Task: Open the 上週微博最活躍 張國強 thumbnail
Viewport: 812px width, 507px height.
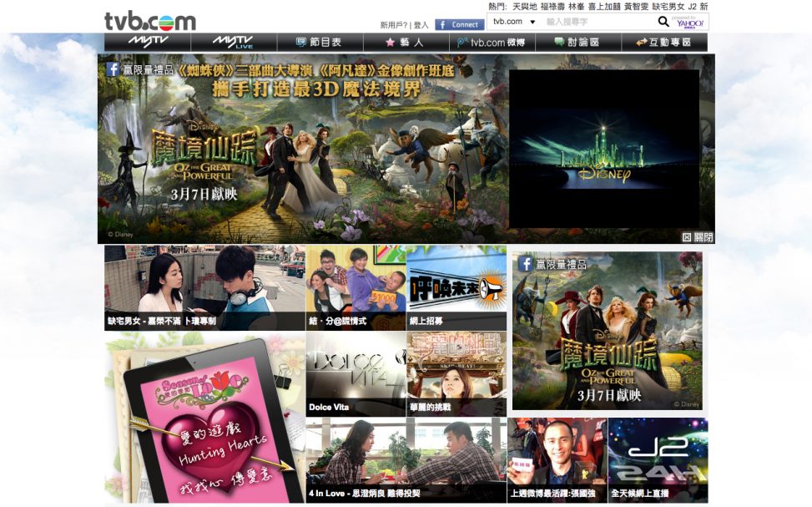Action: [x=557, y=460]
